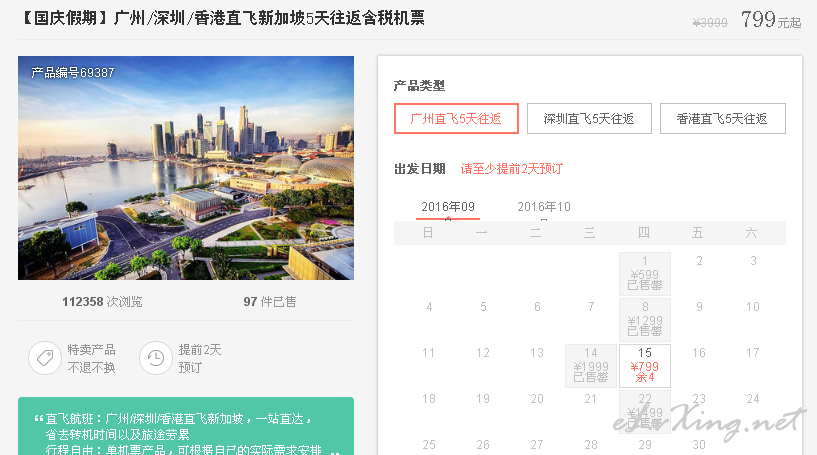817x455 pixels.
Task: Click sold-out date 8 priced ¥1299
Action: coord(645,319)
